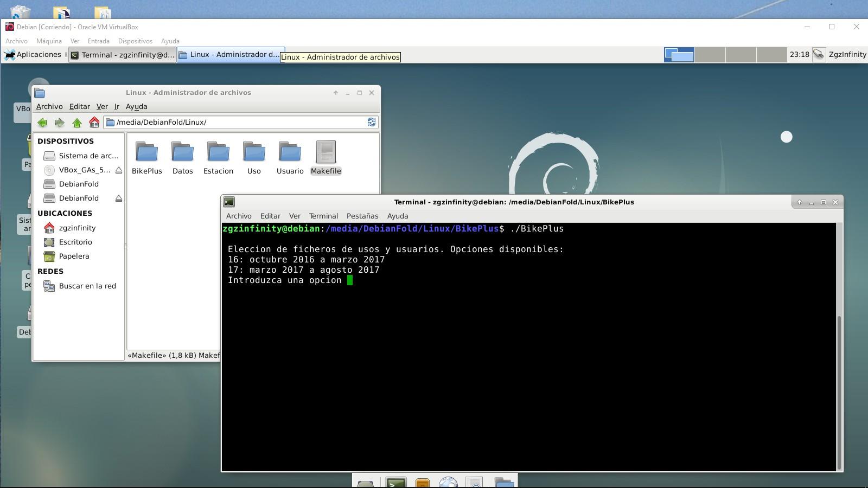Open file manager Archivo menu
Screen dimensions: 868x488
pos(49,107)
